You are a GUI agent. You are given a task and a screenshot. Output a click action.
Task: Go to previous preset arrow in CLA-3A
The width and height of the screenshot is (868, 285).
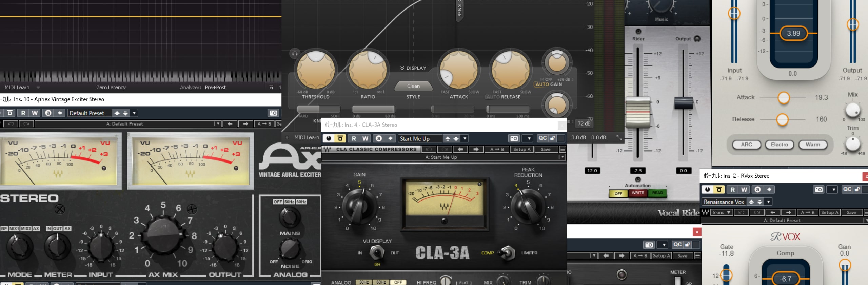pos(460,149)
